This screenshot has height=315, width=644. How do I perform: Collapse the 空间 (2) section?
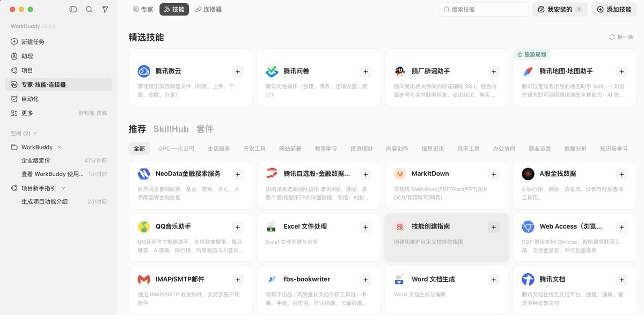tap(35, 133)
